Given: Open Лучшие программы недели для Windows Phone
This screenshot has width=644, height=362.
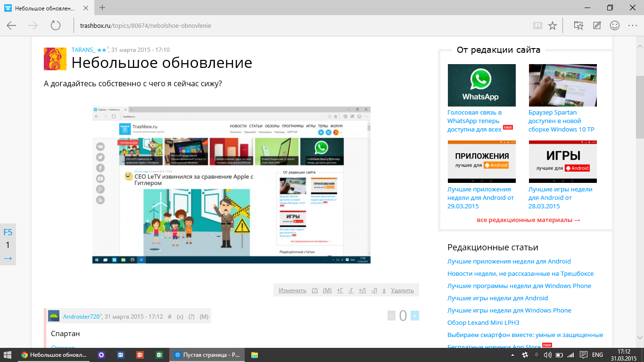Looking at the screenshot, I should [519, 286].
